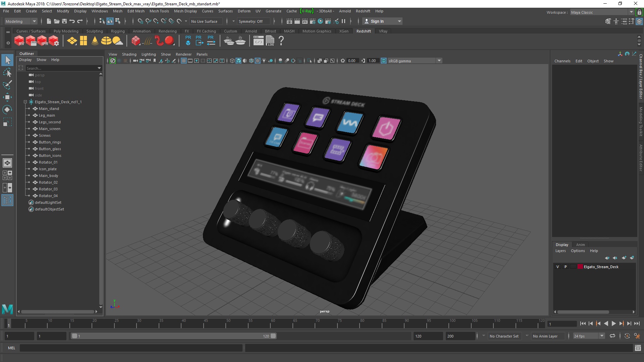The image size is (644, 362).
Task: Start Redshift IPR render icon
Action: pos(43,41)
